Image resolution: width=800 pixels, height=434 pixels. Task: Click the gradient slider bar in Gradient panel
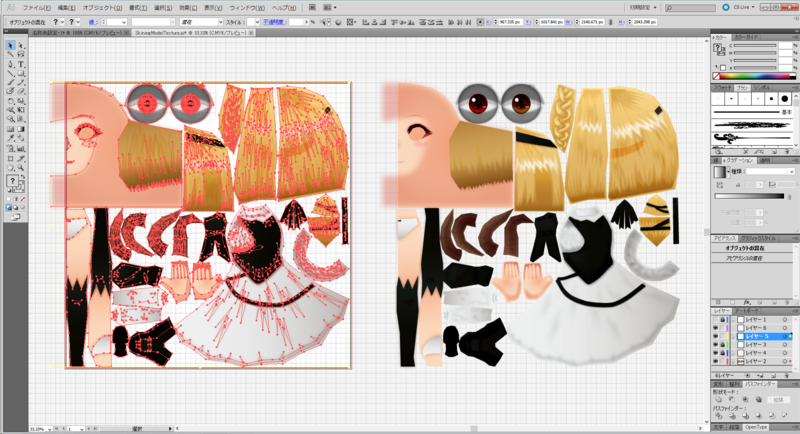click(x=749, y=196)
